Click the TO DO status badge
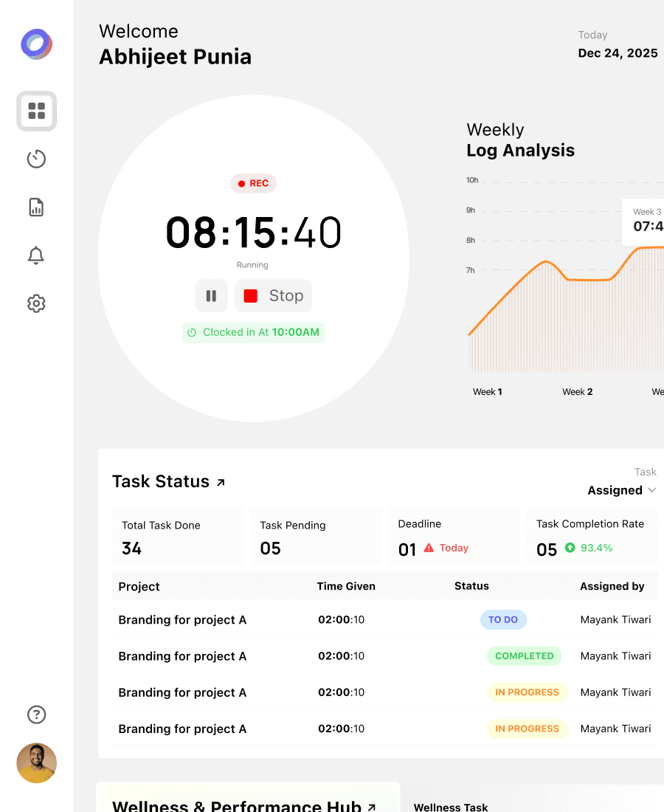Image resolution: width=664 pixels, height=812 pixels. pyautogui.click(x=503, y=620)
